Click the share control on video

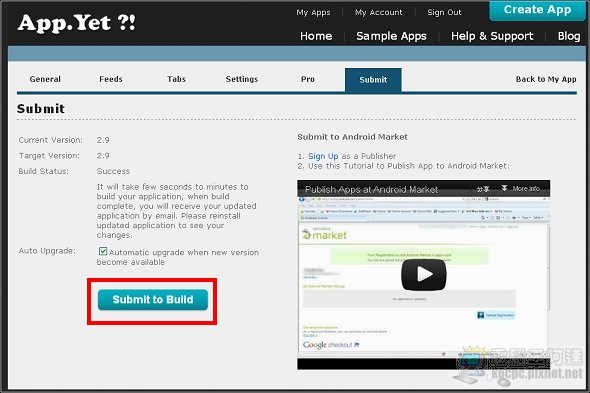[x=483, y=189]
